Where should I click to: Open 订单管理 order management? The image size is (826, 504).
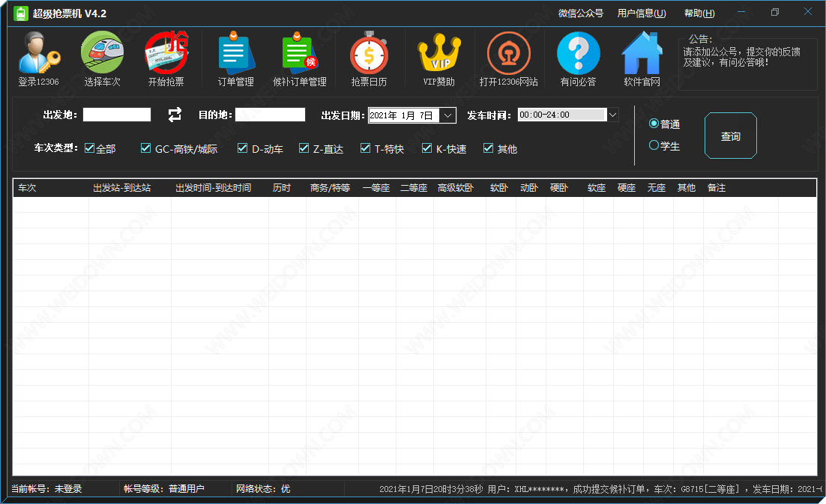236,59
